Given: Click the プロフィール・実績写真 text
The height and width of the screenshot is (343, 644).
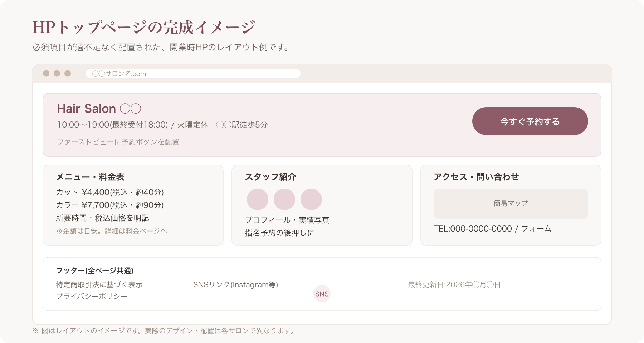Looking at the screenshot, I should point(287,220).
